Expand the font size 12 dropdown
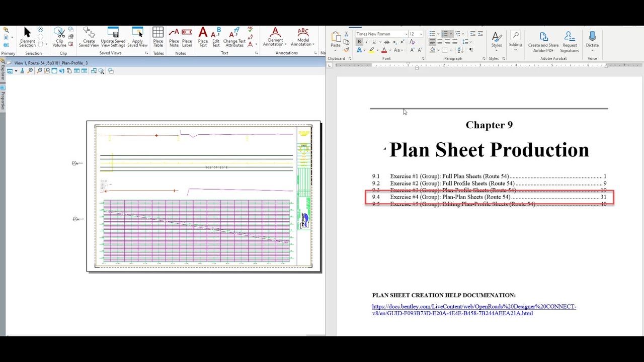This screenshot has height=362, width=644. (421, 34)
